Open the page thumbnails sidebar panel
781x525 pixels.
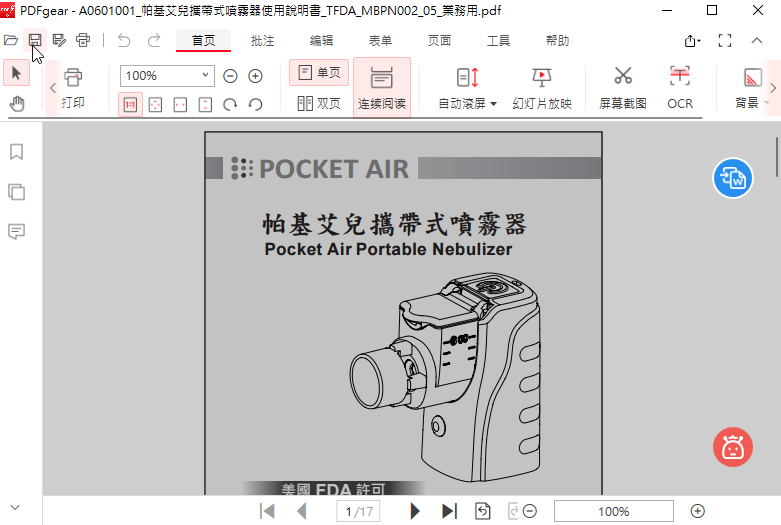click(x=16, y=192)
